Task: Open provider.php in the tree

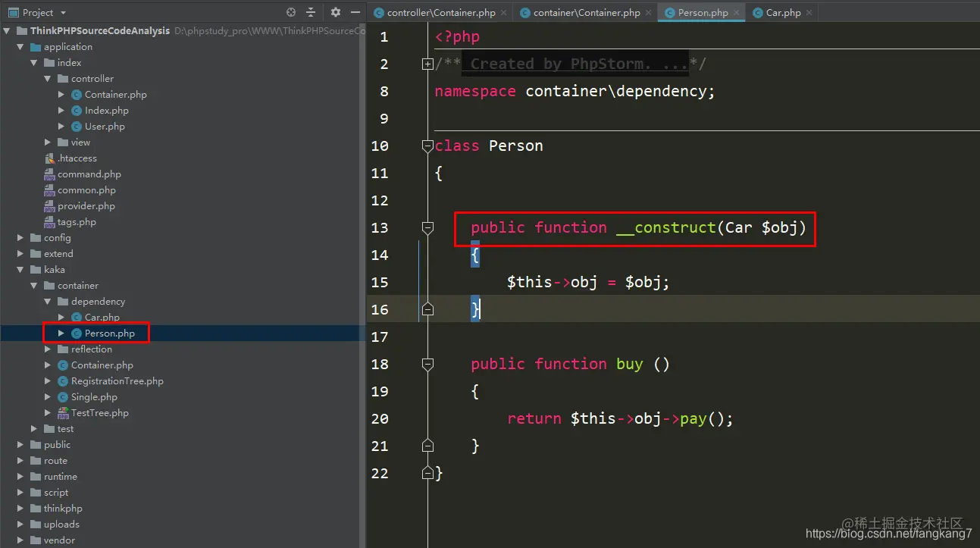Action: 86,206
